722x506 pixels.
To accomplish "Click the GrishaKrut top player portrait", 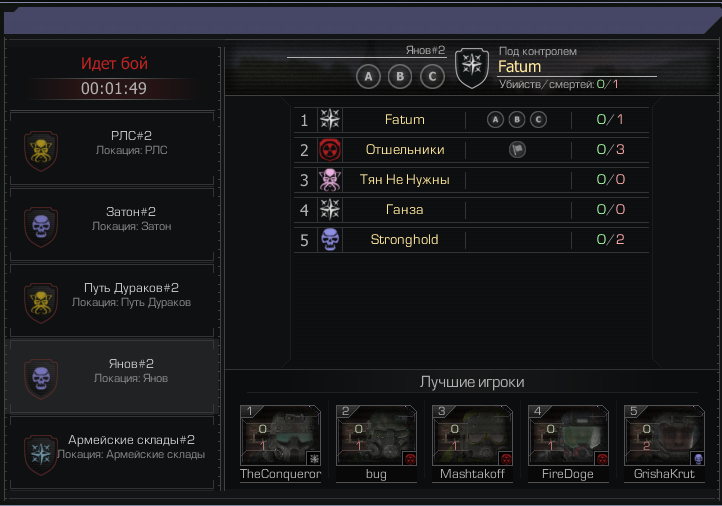I will pos(664,436).
